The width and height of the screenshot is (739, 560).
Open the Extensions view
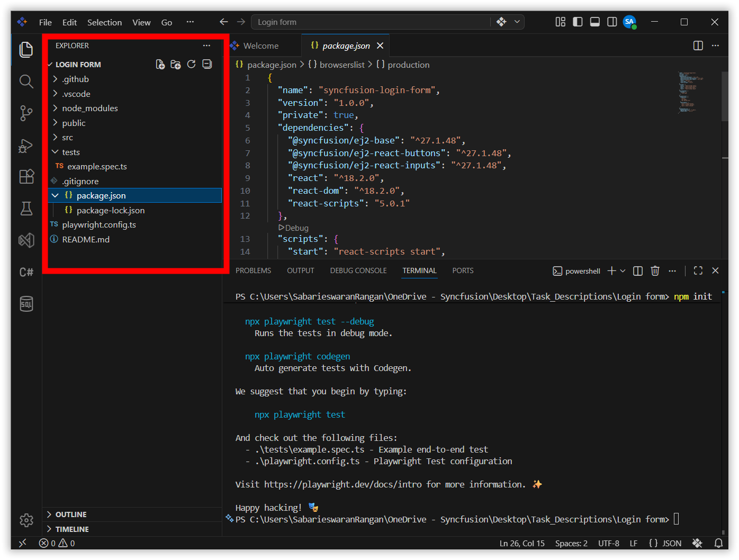pyautogui.click(x=26, y=176)
